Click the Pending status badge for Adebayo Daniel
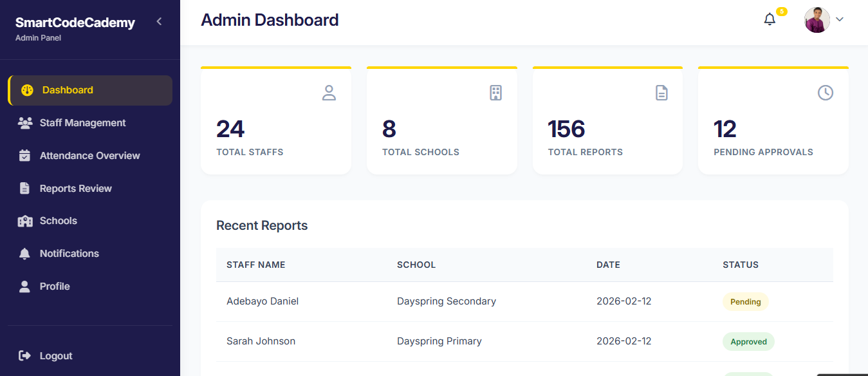The height and width of the screenshot is (376, 868). (745, 302)
